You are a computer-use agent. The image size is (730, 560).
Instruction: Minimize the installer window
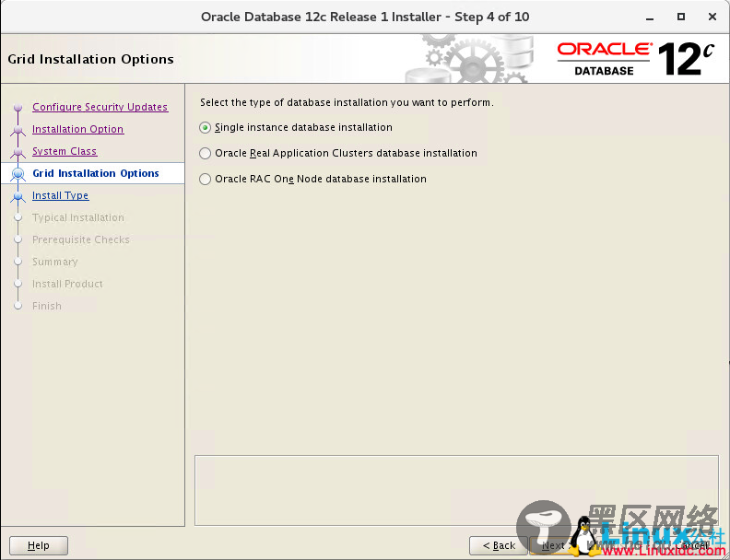pyautogui.click(x=651, y=17)
